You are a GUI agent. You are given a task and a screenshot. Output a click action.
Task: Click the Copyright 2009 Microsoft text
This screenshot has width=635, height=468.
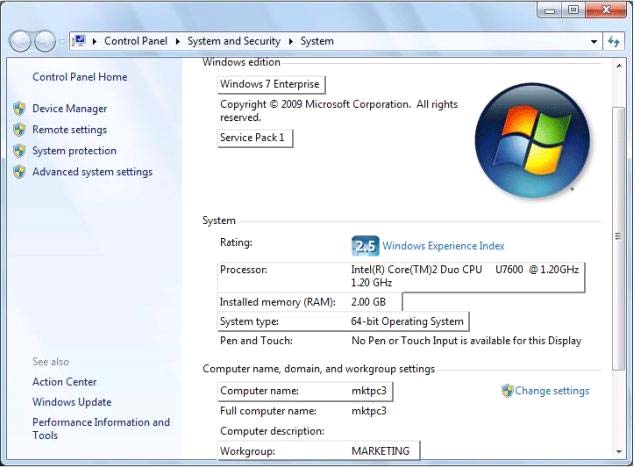point(339,111)
